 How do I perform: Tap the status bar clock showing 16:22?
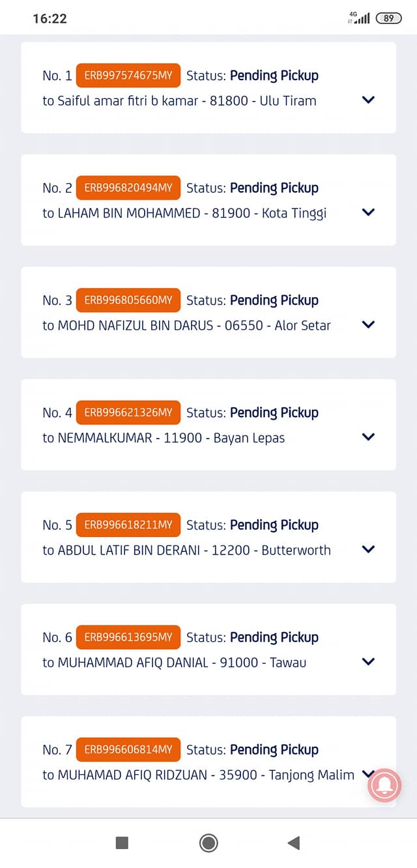(50, 18)
